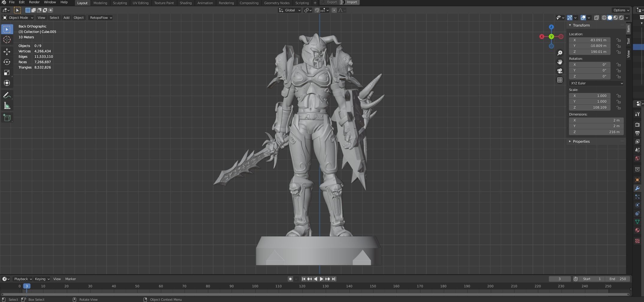Open the File menu
Screen dimensions: 644x302
click(12, 2)
